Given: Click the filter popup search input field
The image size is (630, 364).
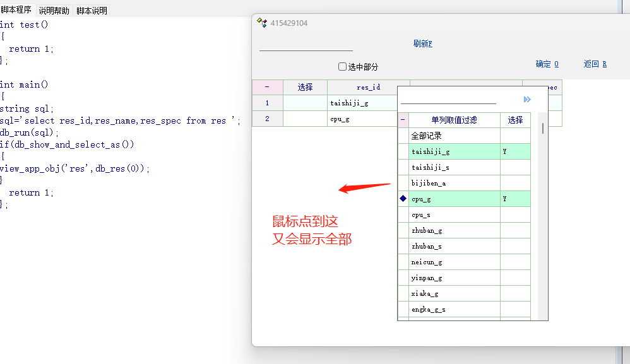Looking at the screenshot, I should (448, 98).
